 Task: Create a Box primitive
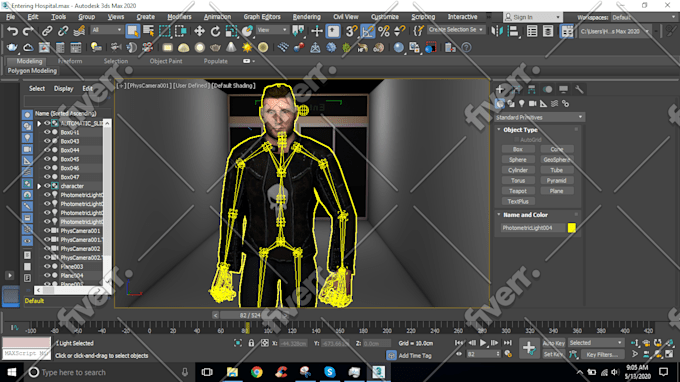click(x=518, y=149)
